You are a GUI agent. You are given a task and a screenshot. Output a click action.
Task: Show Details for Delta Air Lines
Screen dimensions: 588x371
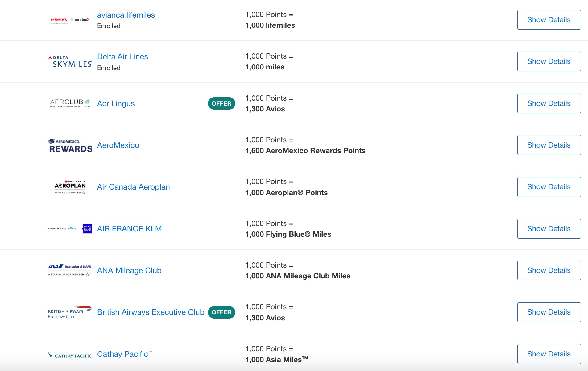549,61
